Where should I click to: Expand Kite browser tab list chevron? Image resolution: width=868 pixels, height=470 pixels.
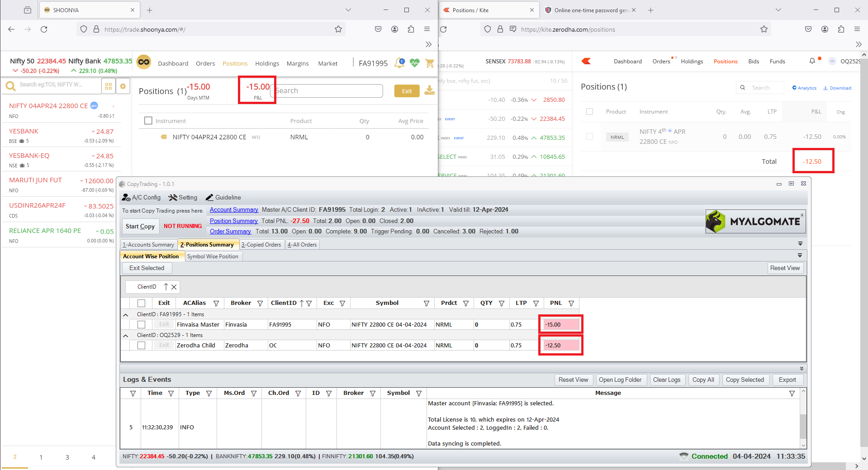(778, 10)
